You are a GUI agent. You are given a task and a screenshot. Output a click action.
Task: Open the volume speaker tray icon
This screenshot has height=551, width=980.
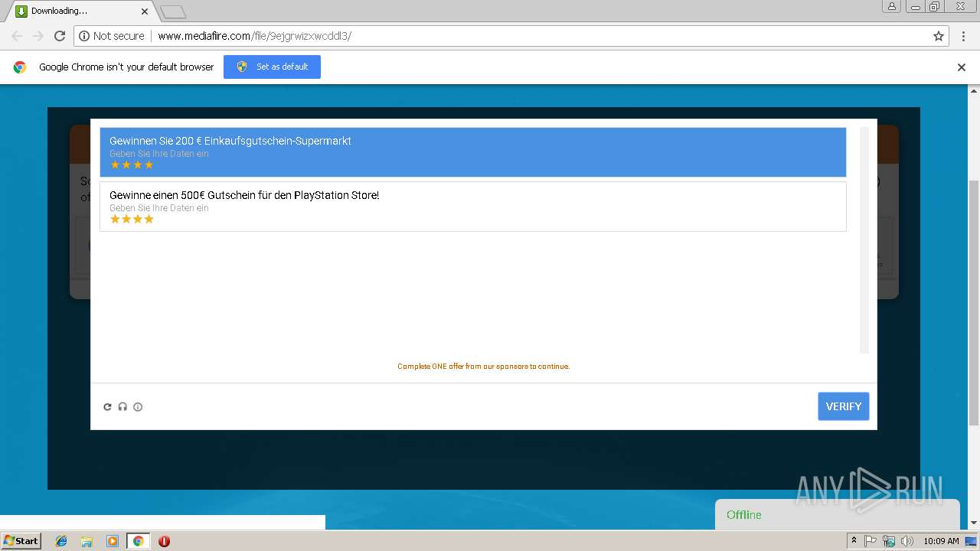tap(907, 541)
